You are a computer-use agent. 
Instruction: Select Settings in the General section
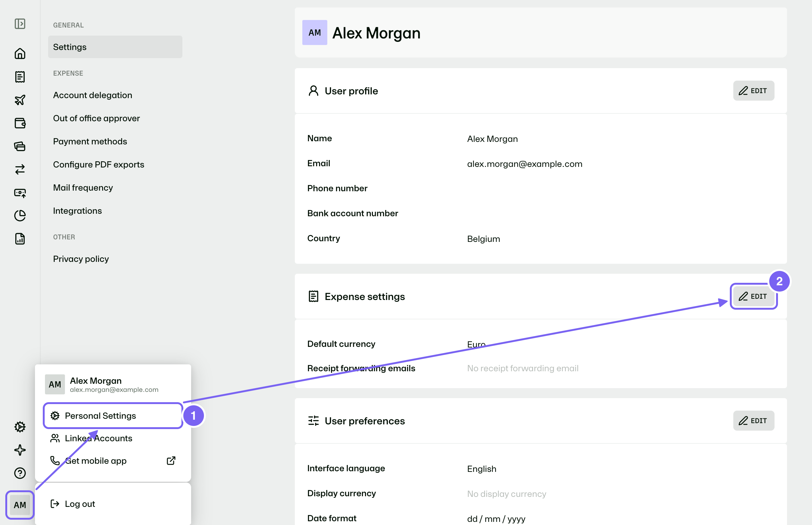(115, 47)
